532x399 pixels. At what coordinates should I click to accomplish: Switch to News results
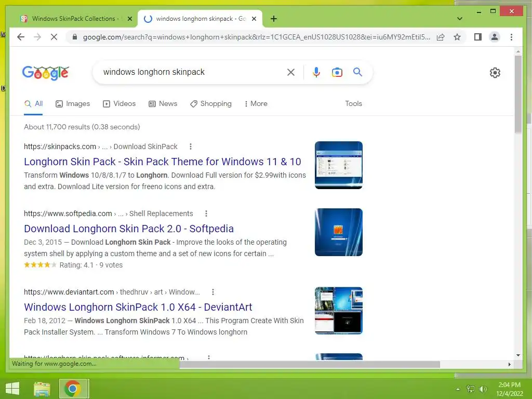163,103
